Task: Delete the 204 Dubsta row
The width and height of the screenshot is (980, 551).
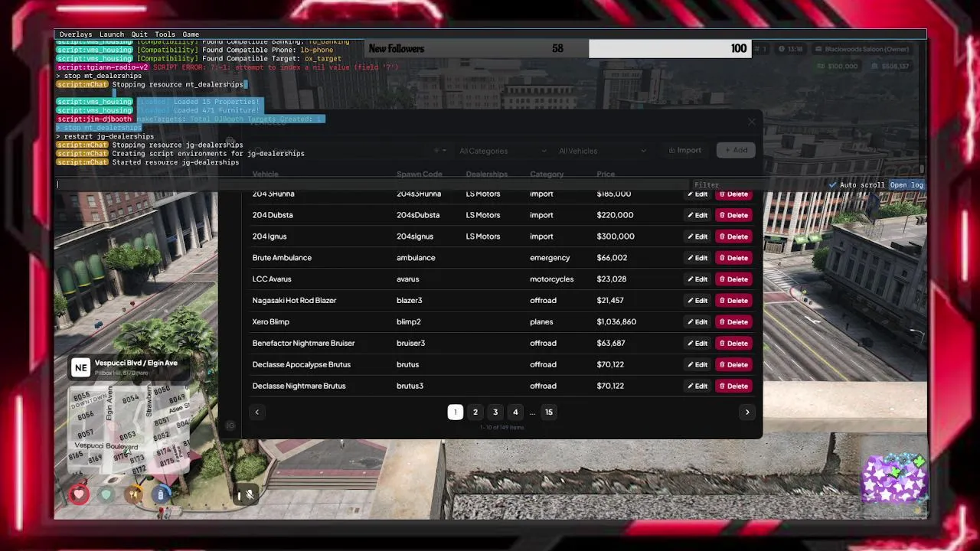Action: pos(733,216)
